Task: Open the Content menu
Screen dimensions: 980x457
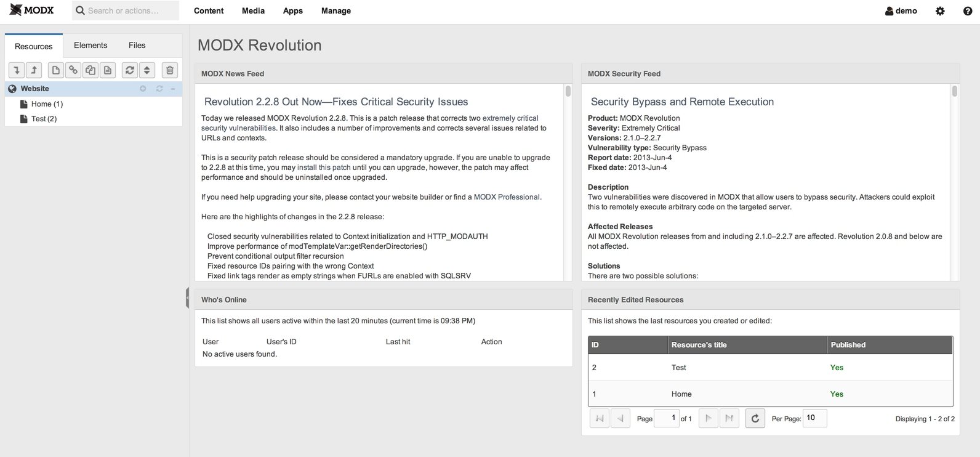Action: click(209, 11)
